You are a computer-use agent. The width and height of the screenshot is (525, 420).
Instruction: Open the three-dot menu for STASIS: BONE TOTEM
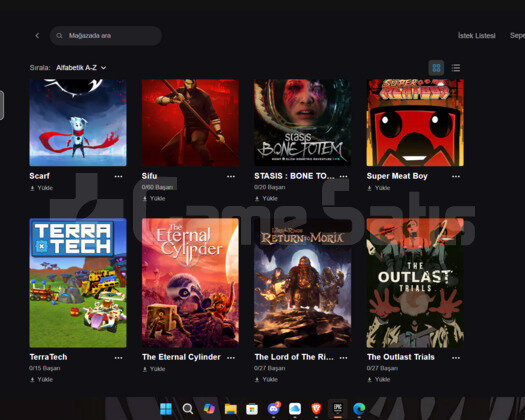[x=344, y=177]
